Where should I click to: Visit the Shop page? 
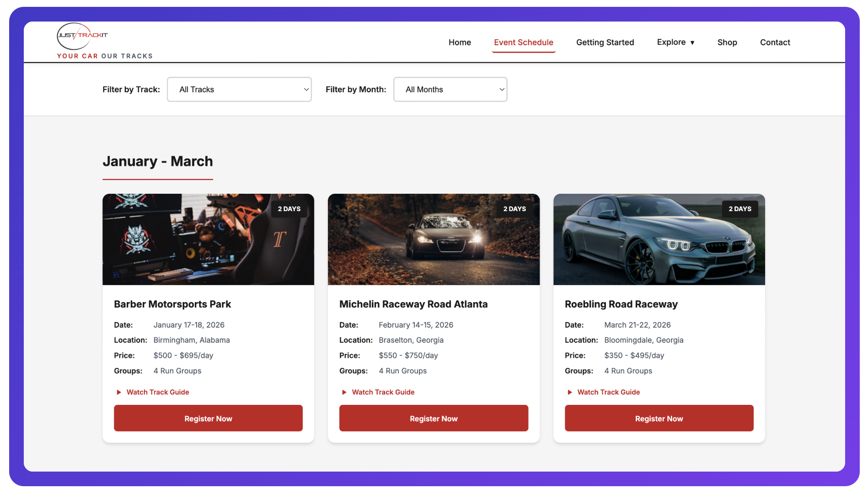[727, 42]
